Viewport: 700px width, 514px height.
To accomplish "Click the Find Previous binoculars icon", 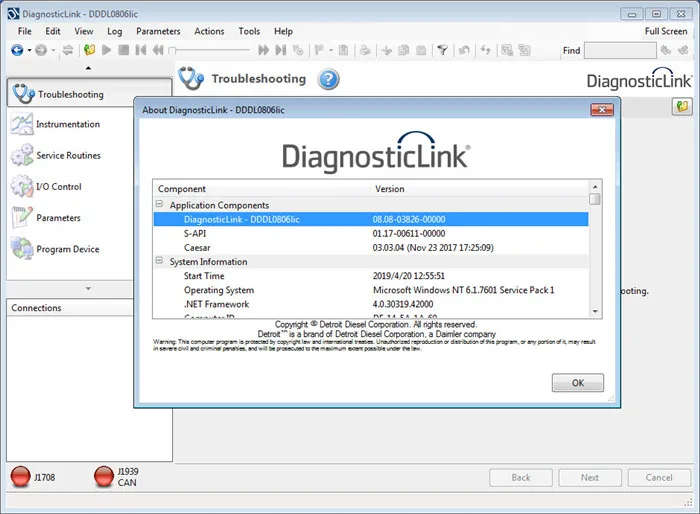I will pos(666,50).
